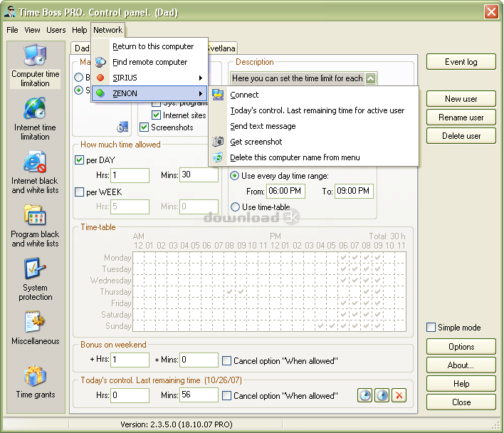Click Find remote computer menu item
This screenshot has width=504, height=433.
coord(149,62)
